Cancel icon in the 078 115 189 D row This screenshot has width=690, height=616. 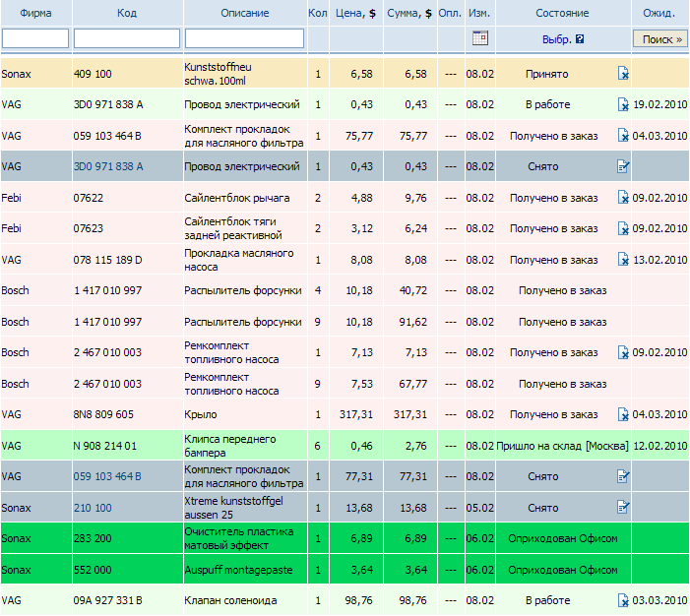click(x=623, y=260)
